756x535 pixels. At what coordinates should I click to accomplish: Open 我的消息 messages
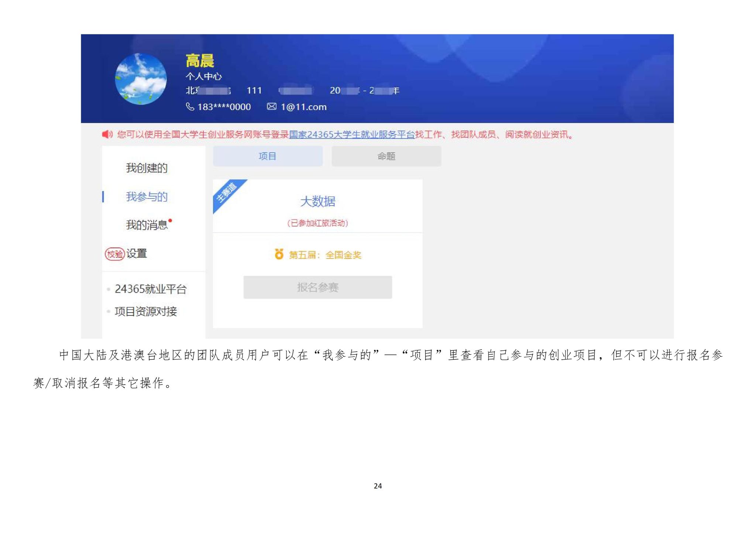click(147, 225)
